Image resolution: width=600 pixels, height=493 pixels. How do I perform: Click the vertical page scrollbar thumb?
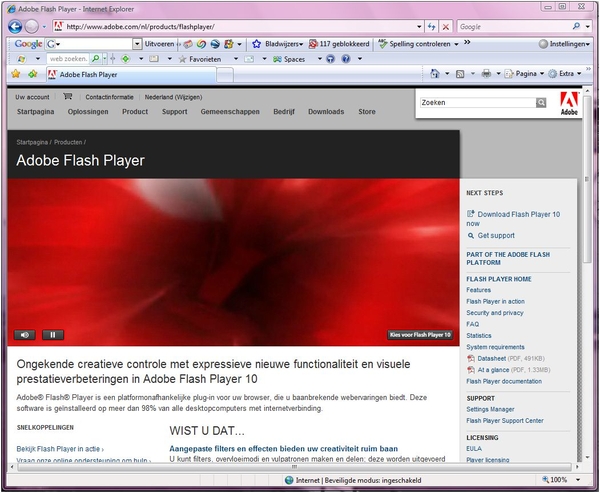tap(587, 180)
